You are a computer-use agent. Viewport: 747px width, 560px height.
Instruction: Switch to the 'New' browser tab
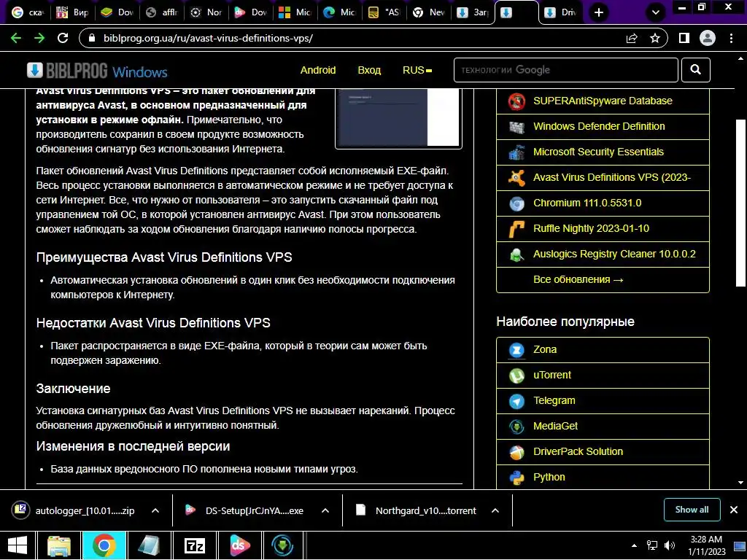429,12
